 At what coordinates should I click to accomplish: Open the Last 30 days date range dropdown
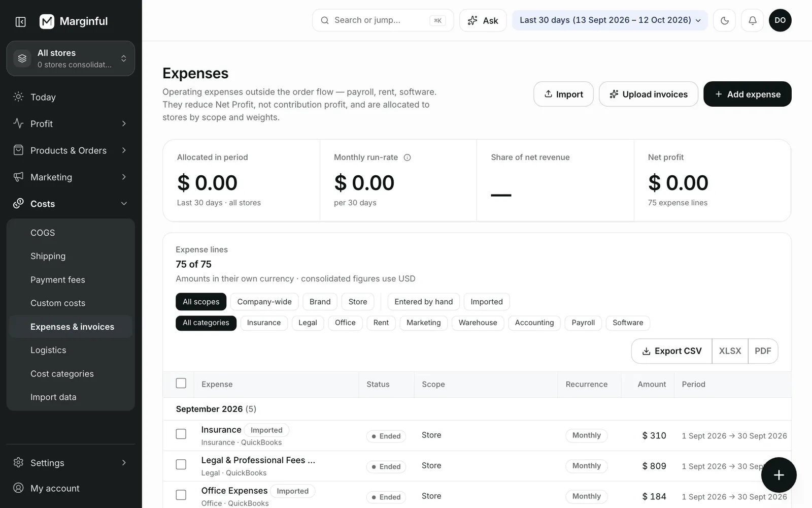pyautogui.click(x=610, y=20)
